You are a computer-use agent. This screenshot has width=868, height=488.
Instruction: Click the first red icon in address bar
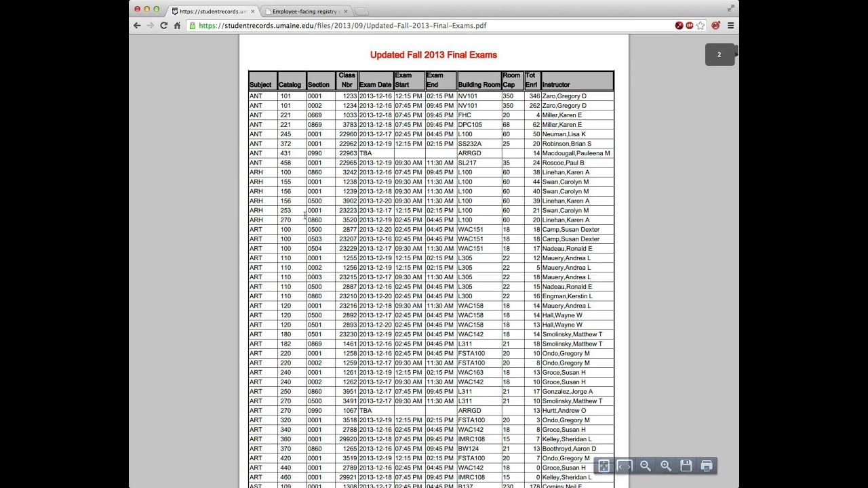[x=679, y=26]
